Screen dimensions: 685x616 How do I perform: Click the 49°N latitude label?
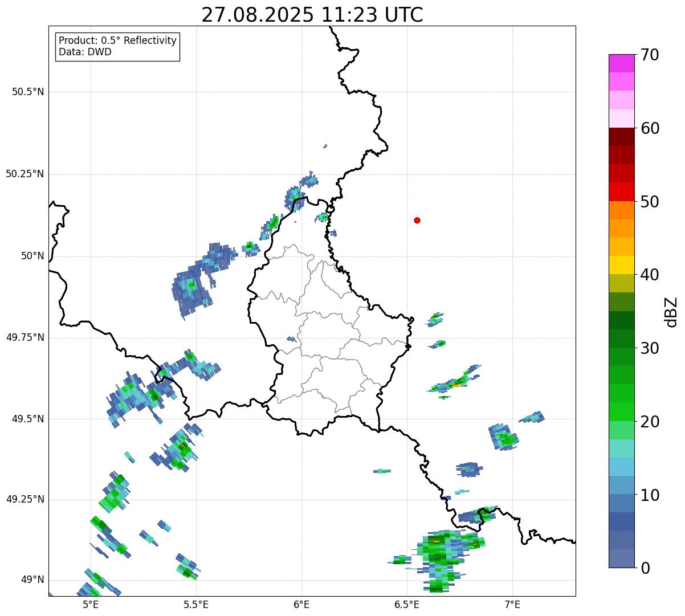click(x=32, y=580)
